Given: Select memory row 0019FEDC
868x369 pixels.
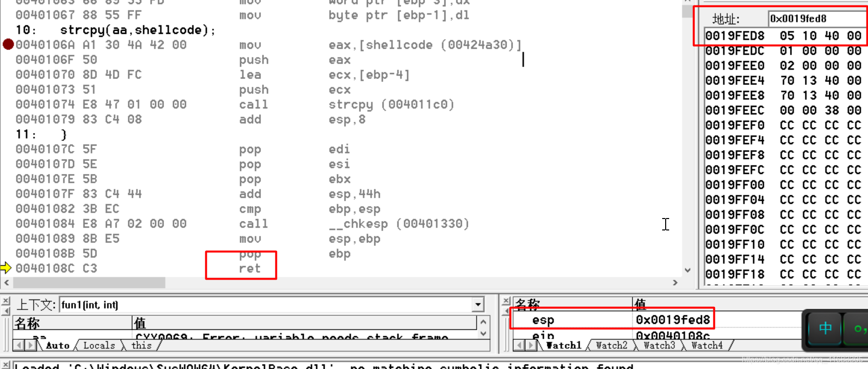Looking at the screenshot, I should pos(783,51).
